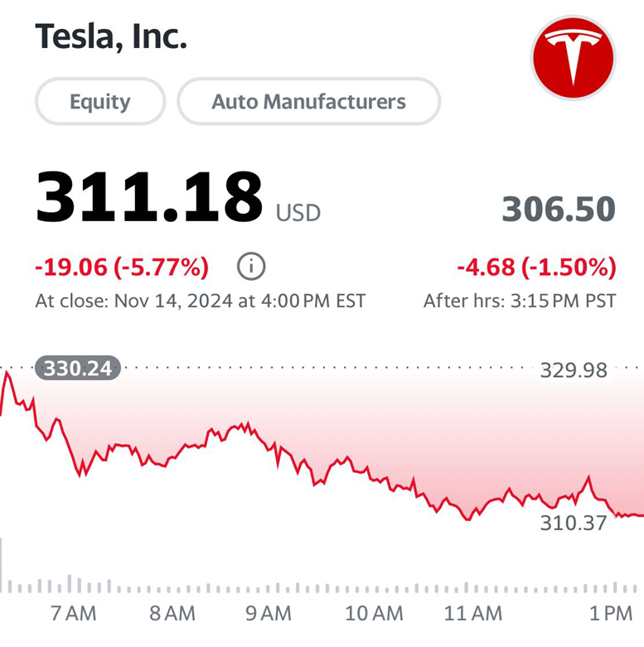Select the 9 AM time axis label

coord(269,613)
